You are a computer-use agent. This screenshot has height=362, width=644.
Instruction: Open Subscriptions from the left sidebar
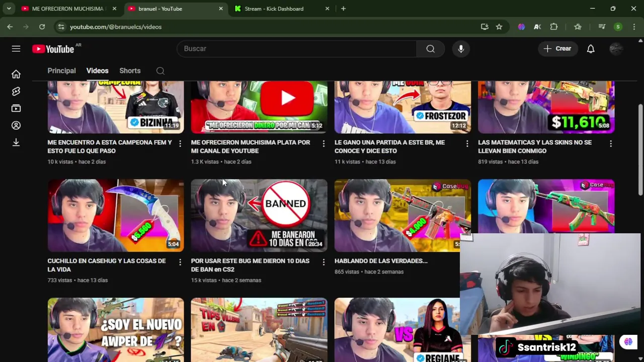click(x=16, y=108)
